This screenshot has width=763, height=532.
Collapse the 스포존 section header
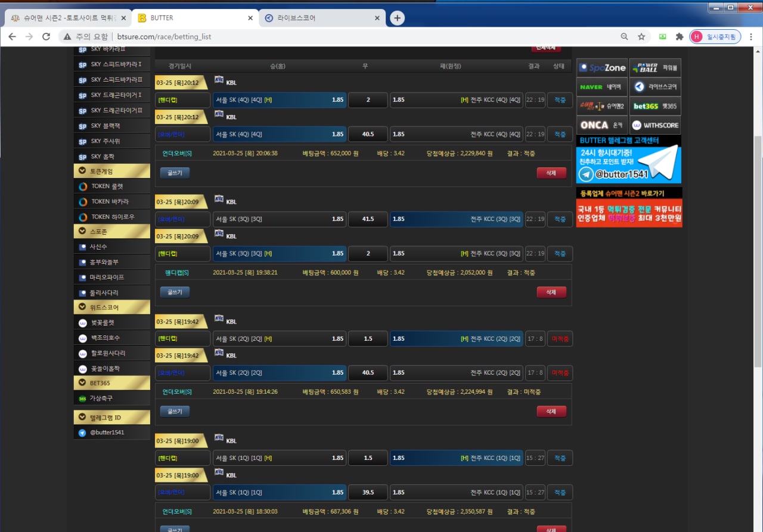tap(111, 231)
